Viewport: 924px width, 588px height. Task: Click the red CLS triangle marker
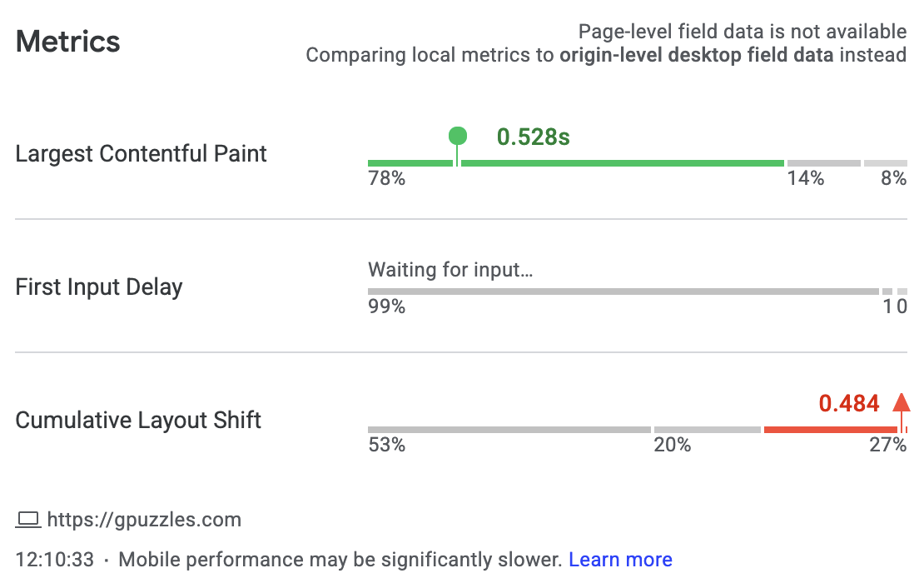(x=901, y=402)
